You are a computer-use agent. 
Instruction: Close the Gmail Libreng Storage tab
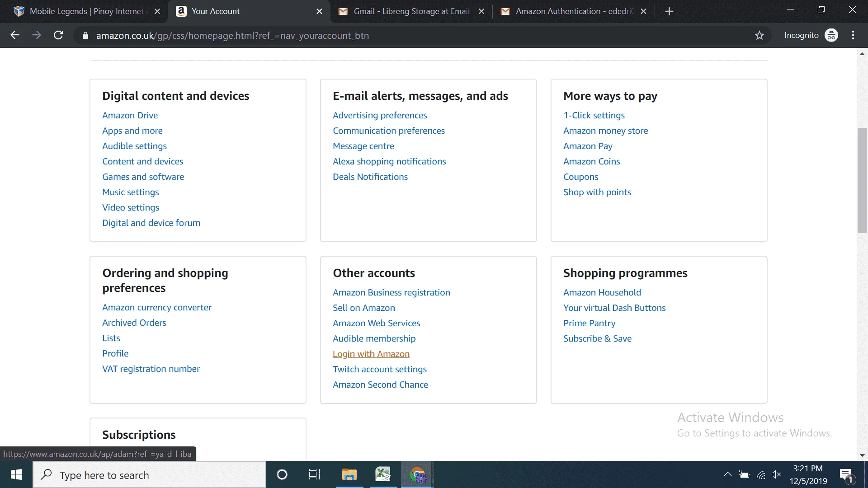(x=481, y=11)
